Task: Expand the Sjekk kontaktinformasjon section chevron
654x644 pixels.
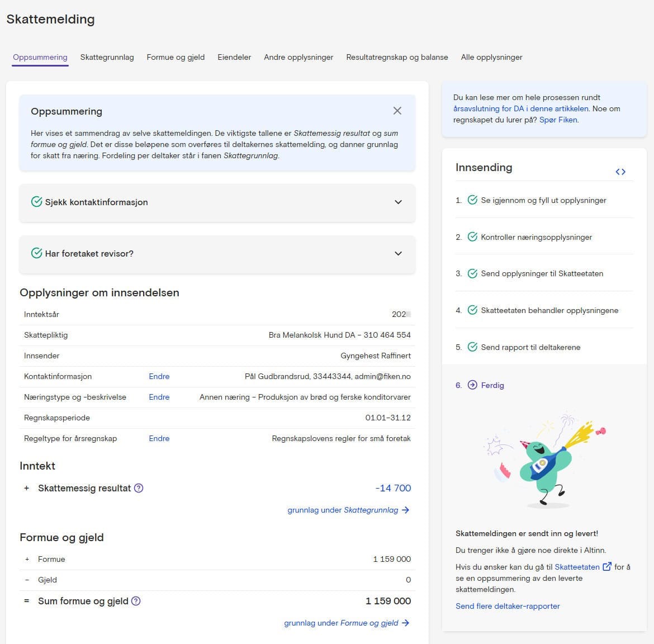Action: pyautogui.click(x=398, y=202)
